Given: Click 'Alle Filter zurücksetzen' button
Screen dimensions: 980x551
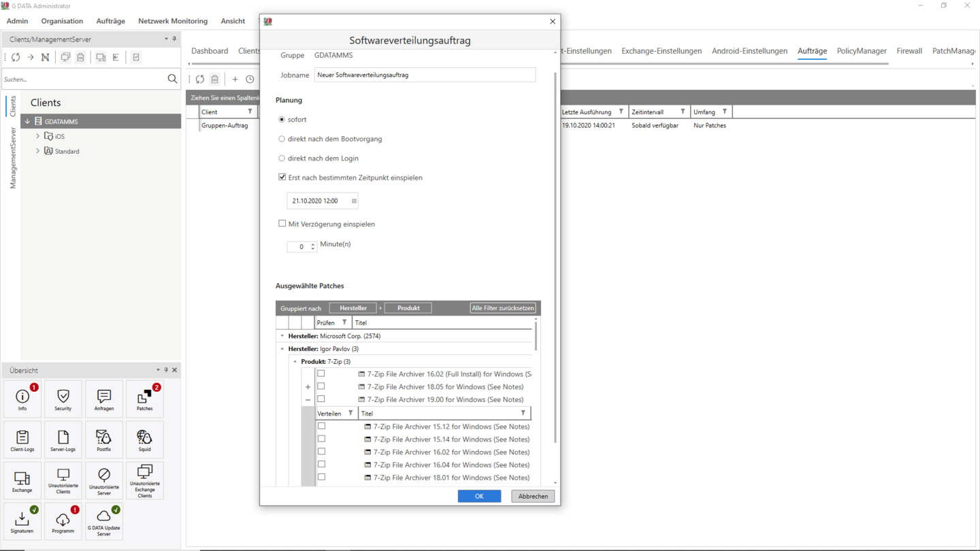Looking at the screenshot, I should tap(503, 308).
